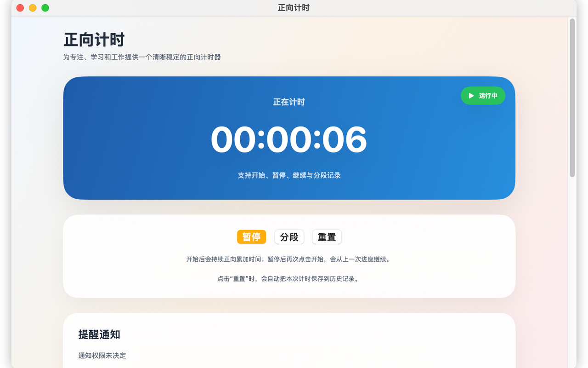
Task: Click the vertical scrollbar thumb
Action: [572, 98]
